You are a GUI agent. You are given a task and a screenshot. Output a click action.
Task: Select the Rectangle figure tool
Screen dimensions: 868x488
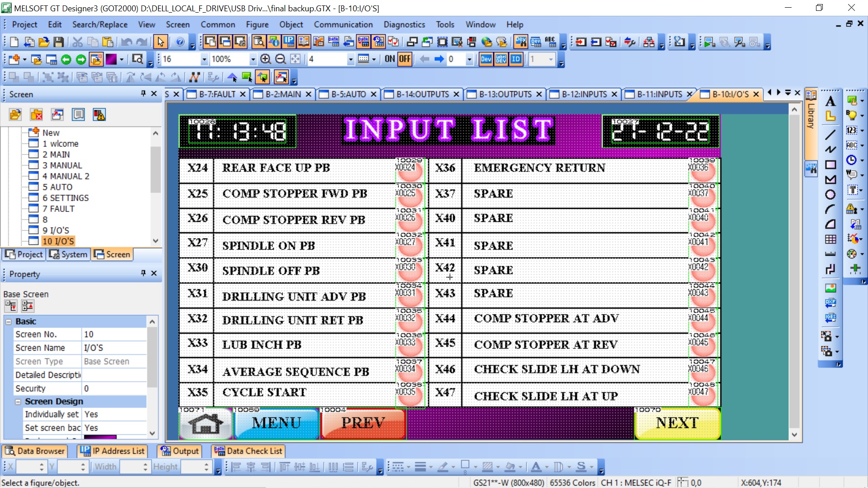click(x=830, y=165)
